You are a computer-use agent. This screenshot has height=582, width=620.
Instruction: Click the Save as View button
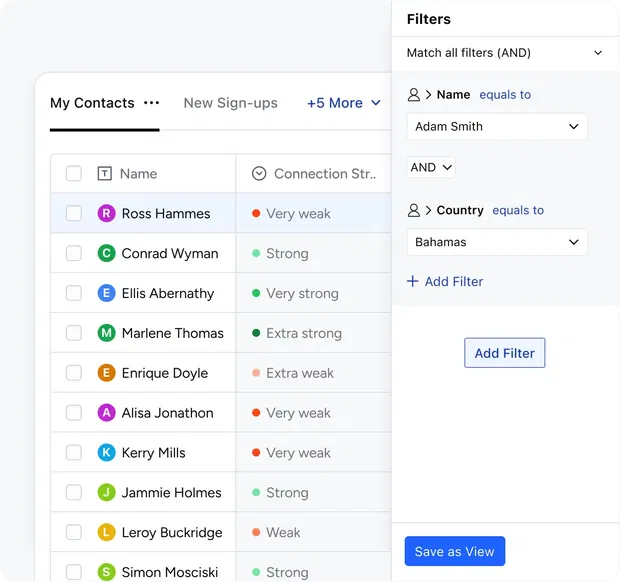tap(455, 551)
